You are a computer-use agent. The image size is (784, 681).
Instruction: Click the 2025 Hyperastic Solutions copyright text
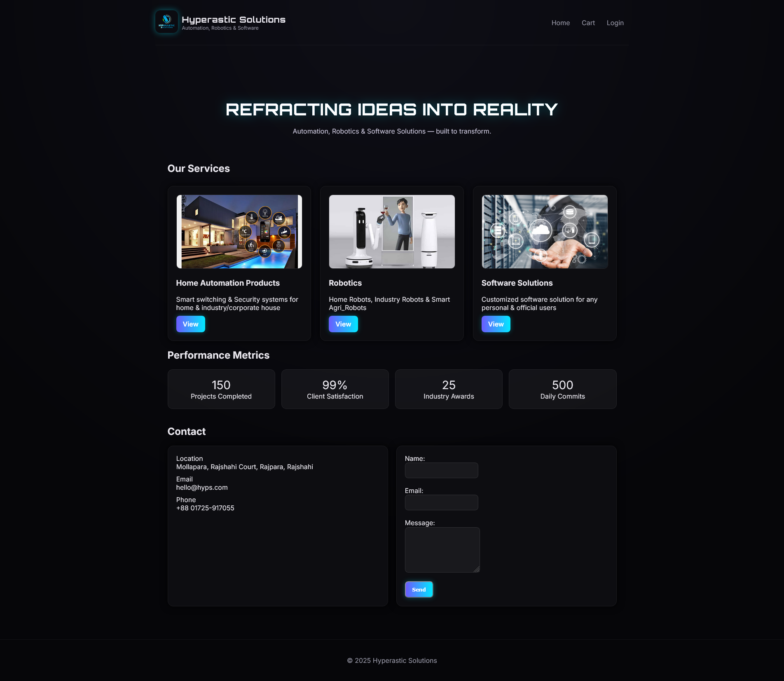coord(392,660)
